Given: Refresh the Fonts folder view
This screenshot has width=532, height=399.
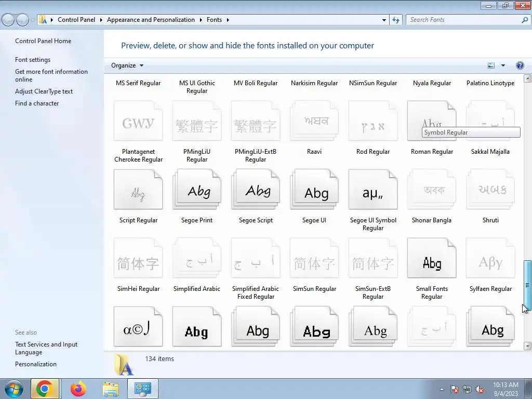Looking at the screenshot, I should 395,20.
